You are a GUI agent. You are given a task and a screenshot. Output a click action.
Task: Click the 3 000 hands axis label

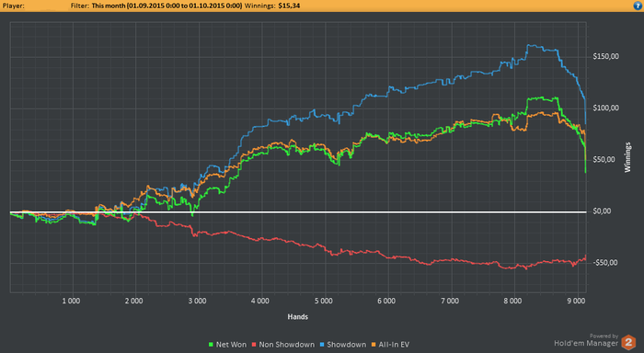[197, 302]
